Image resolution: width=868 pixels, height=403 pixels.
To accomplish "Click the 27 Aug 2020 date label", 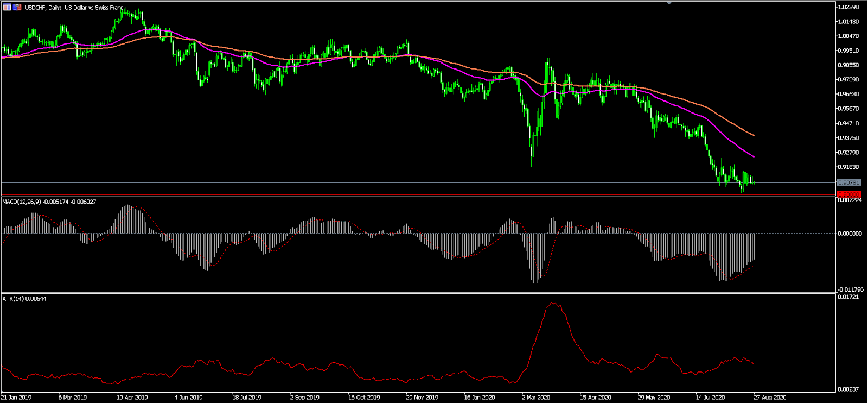I will 770,398.
